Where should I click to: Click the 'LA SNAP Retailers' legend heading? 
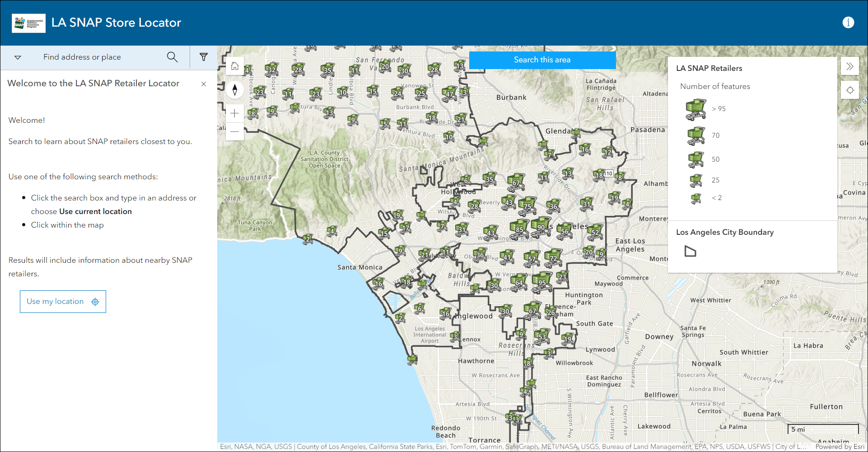click(x=709, y=69)
